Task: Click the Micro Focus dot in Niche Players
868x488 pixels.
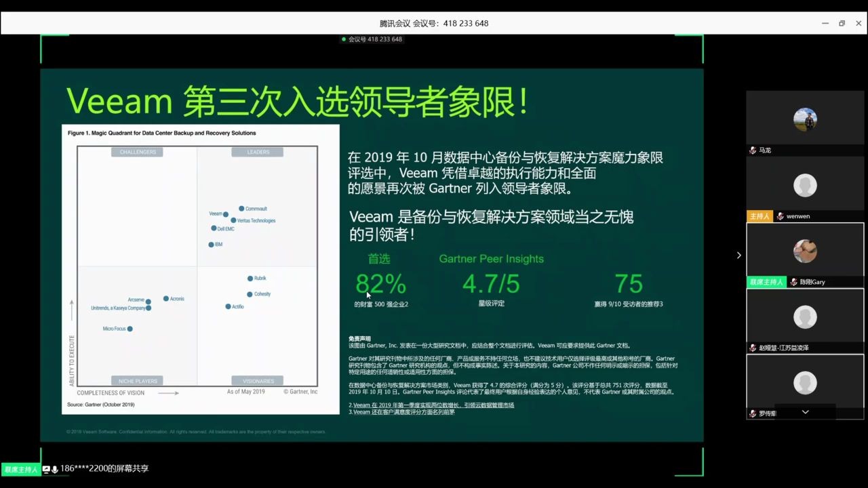Action: click(130, 329)
